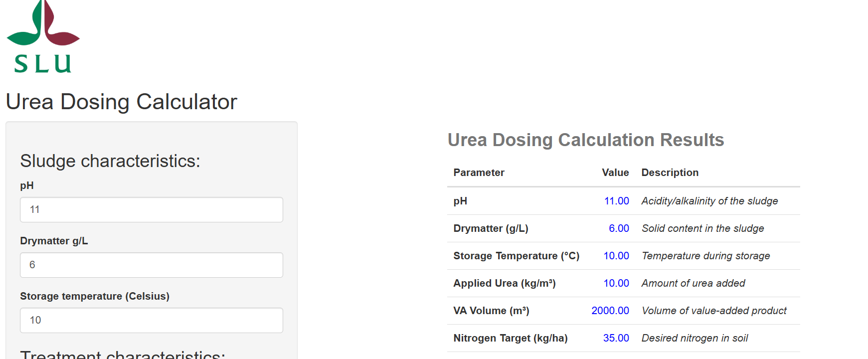This screenshot has height=359, width=868.
Task: Click the Parameter column header
Action: coord(479,173)
